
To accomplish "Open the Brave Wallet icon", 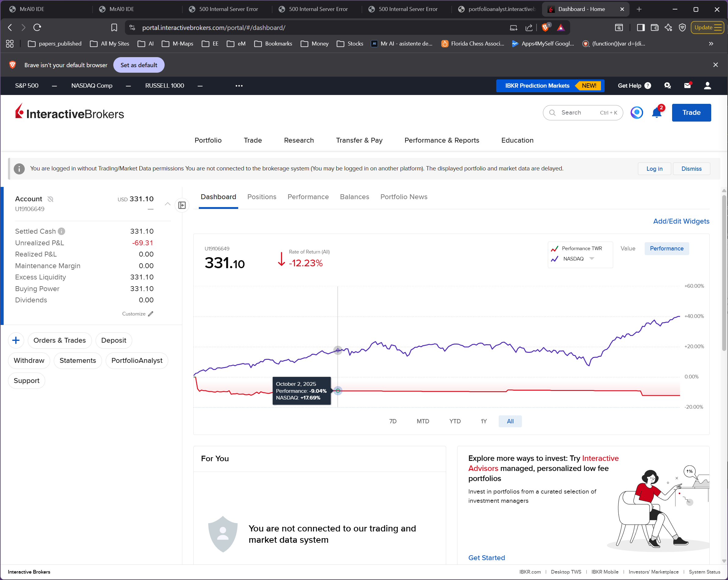I will (655, 27).
